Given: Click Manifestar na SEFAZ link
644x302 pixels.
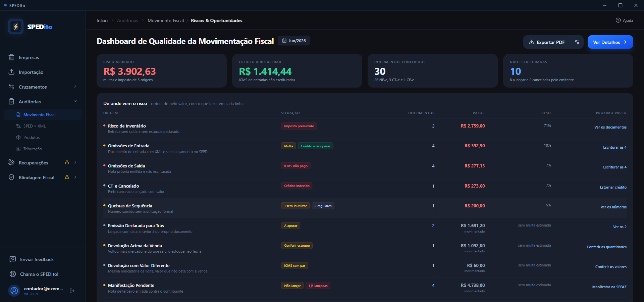Looking at the screenshot, I should pos(609,287).
